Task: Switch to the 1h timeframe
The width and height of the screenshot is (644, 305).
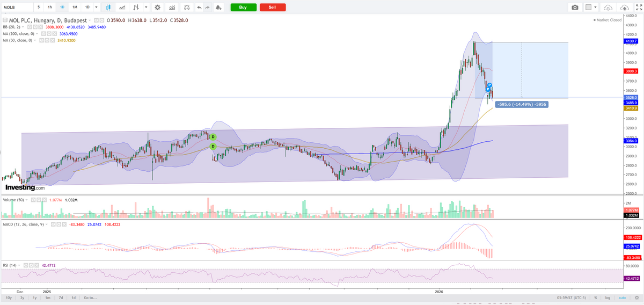Action: pos(50,8)
